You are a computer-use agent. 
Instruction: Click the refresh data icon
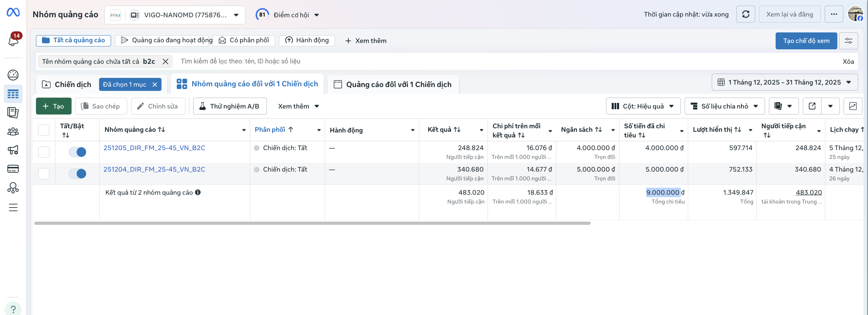click(x=745, y=14)
